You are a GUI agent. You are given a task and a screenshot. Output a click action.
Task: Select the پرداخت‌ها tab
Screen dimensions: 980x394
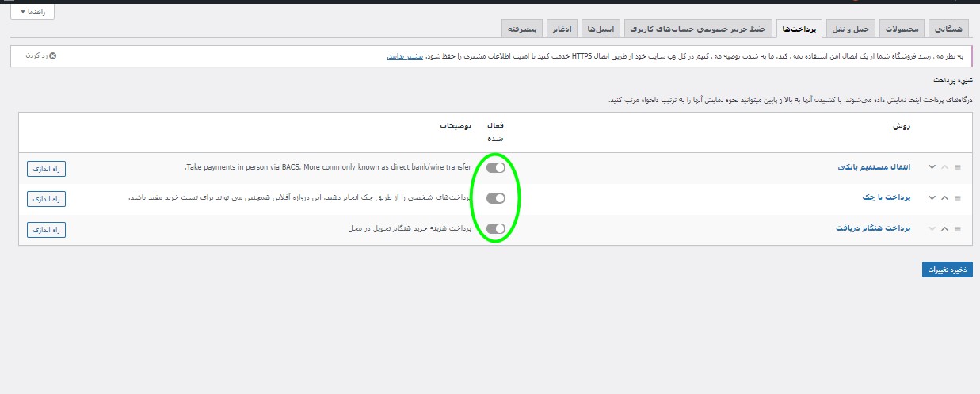point(799,29)
